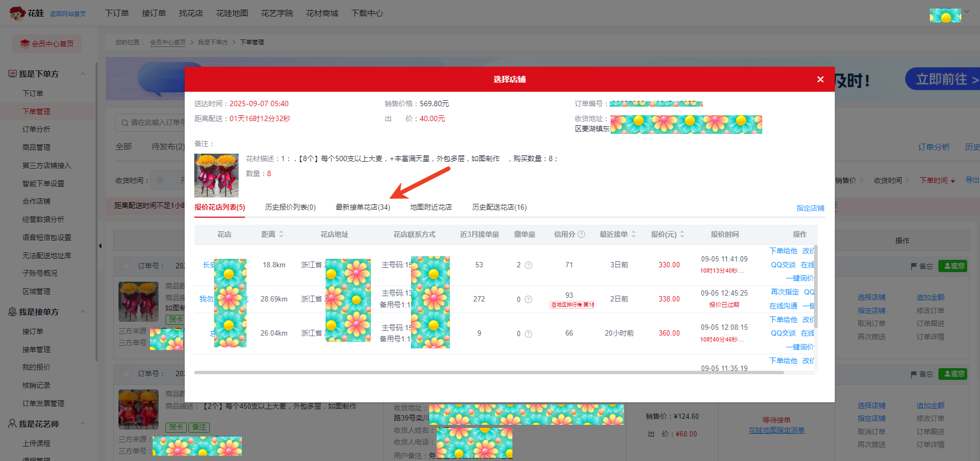Close the 选择店铺 dialog
Viewport: 980px width, 461px height.
click(x=820, y=80)
